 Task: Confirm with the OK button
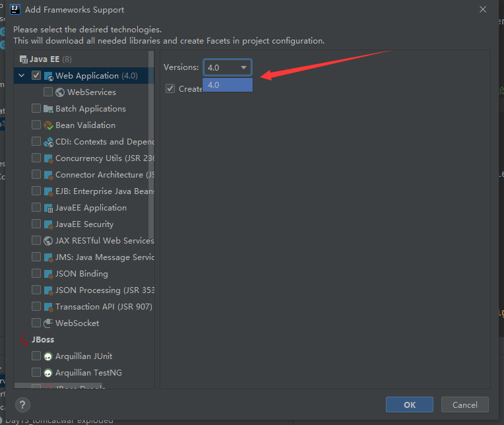click(410, 405)
